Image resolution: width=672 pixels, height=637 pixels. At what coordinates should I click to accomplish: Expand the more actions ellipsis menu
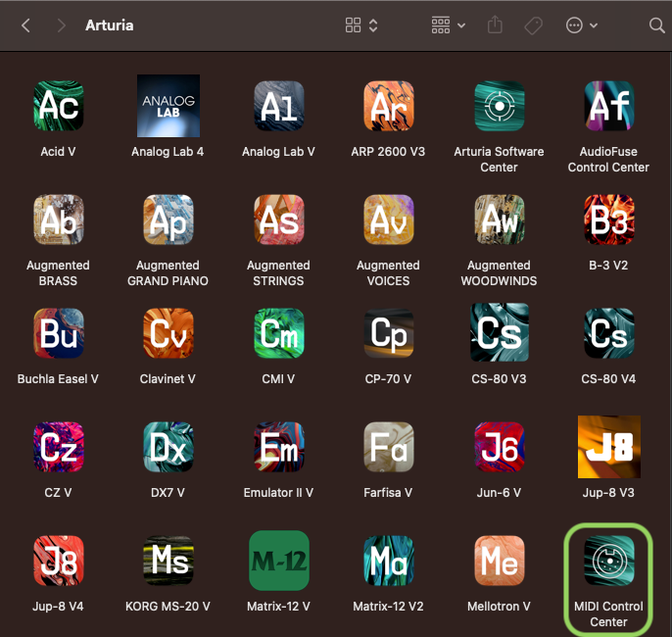coord(582,25)
